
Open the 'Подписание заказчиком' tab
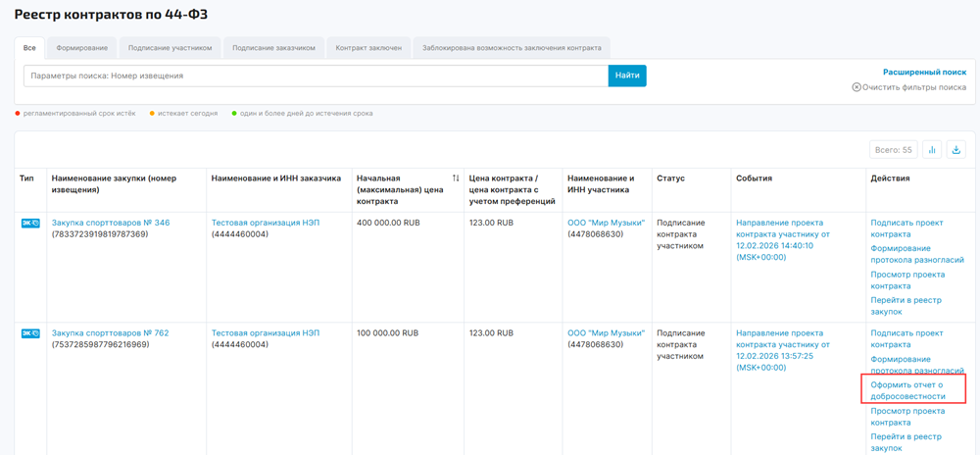click(274, 47)
